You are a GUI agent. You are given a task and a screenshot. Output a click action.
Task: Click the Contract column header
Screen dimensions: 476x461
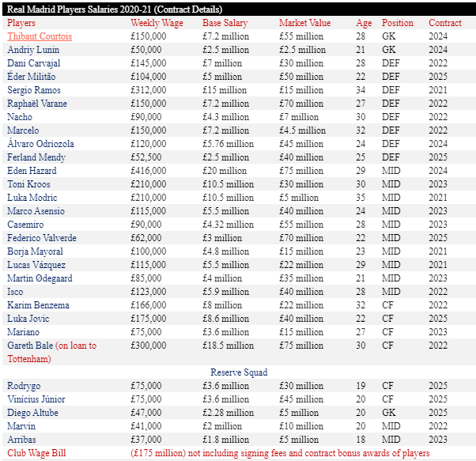[445, 23]
